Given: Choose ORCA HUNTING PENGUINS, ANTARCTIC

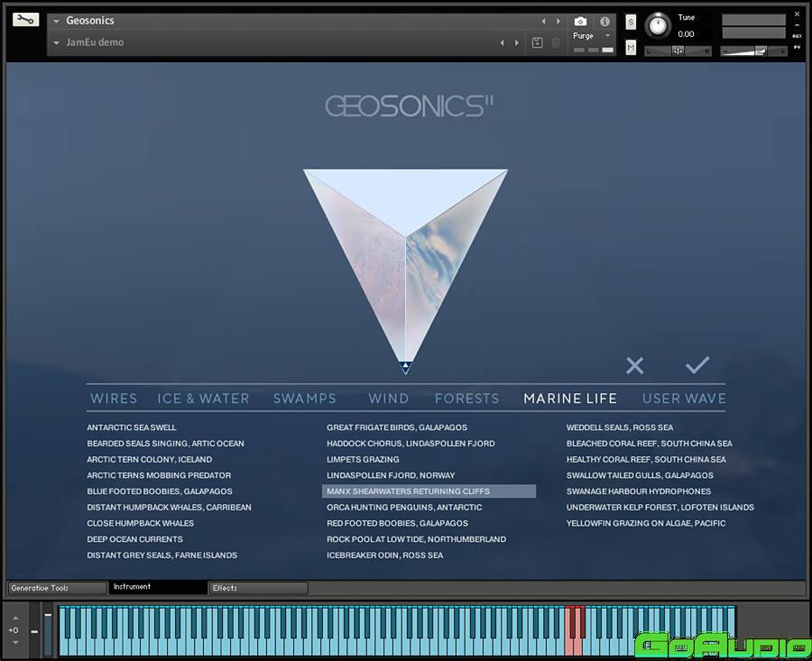Looking at the screenshot, I should (x=404, y=508).
